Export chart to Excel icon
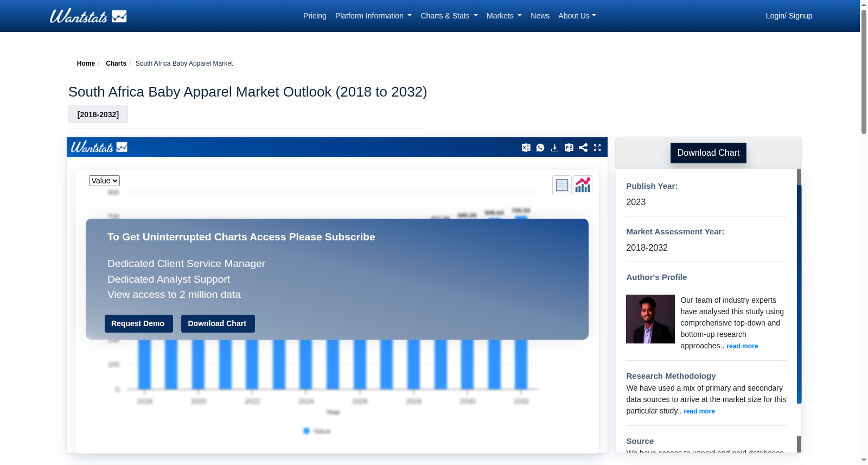Viewport: 868px width, 465px height. (x=526, y=148)
